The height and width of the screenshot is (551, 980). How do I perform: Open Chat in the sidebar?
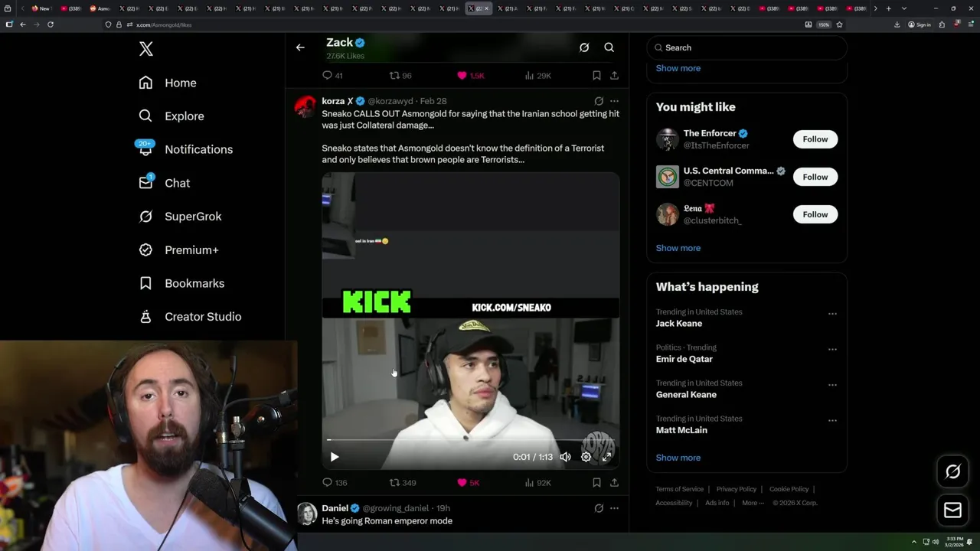[x=165, y=183]
